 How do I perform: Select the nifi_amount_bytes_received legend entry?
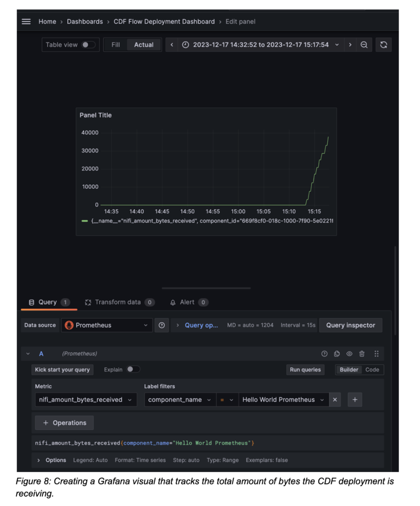click(212, 221)
